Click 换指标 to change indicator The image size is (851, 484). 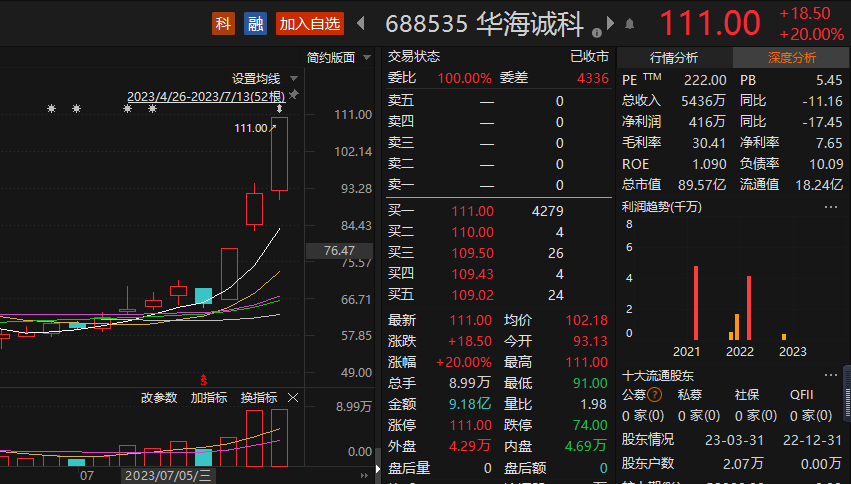pyautogui.click(x=259, y=398)
